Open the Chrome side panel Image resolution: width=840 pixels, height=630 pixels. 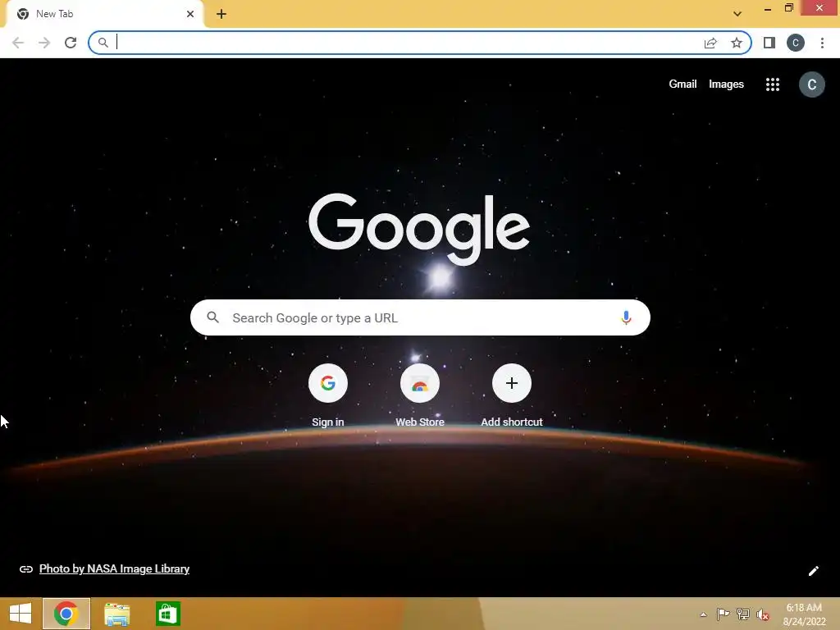[x=769, y=43]
